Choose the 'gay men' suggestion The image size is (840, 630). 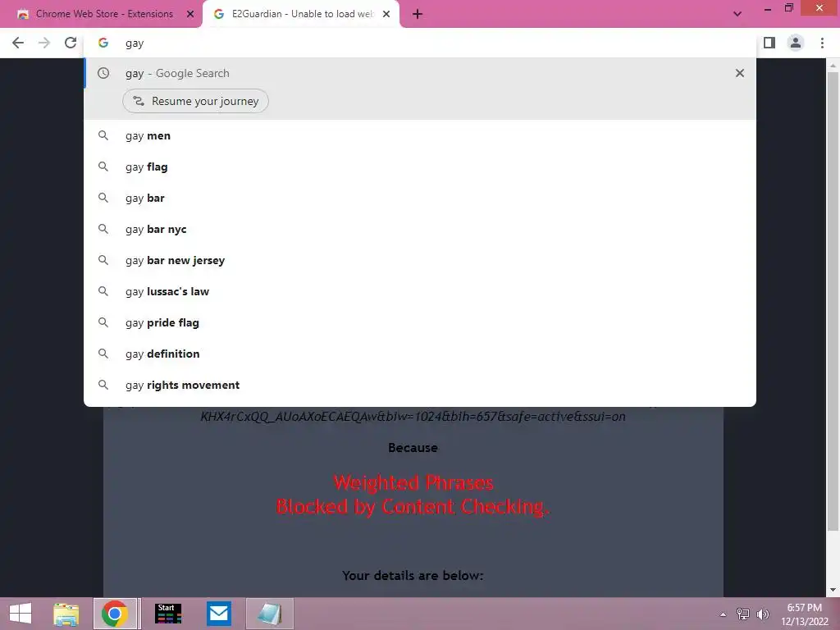coord(420,136)
